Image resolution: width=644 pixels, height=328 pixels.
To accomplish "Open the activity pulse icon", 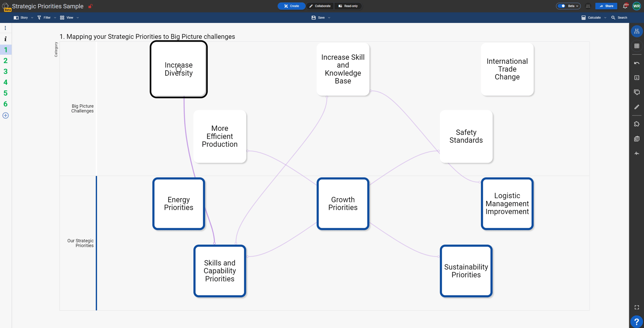I will [x=637, y=153].
